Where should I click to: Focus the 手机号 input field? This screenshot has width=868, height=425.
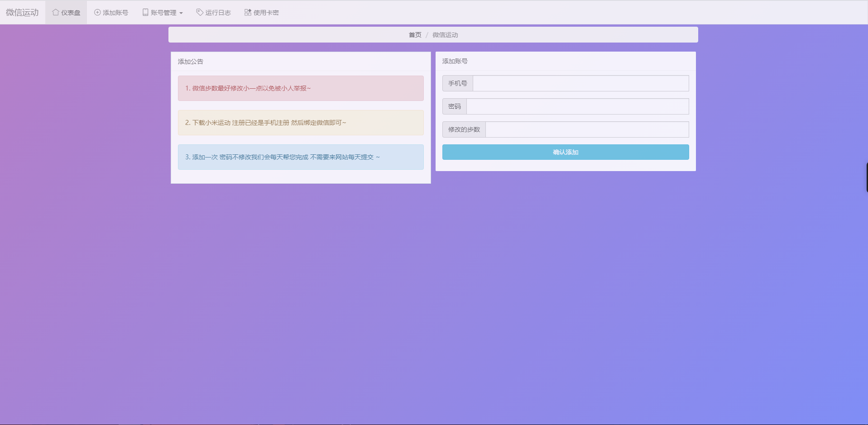(x=581, y=83)
